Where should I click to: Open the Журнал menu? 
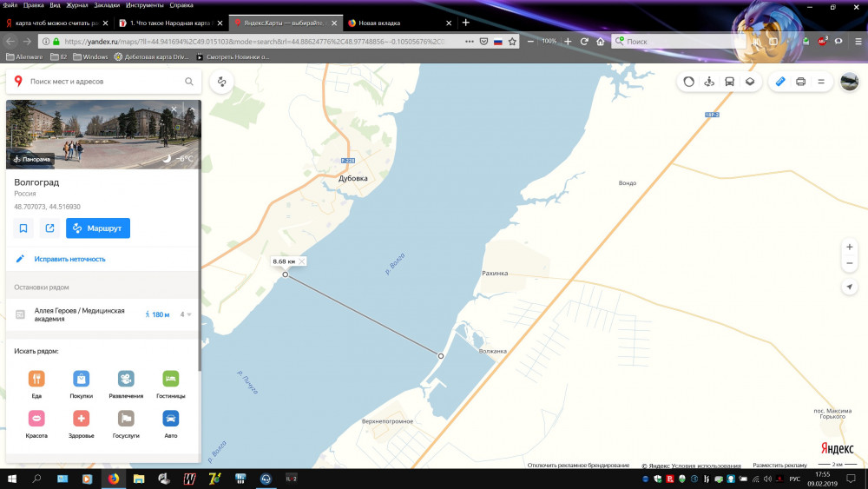coord(77,5)
